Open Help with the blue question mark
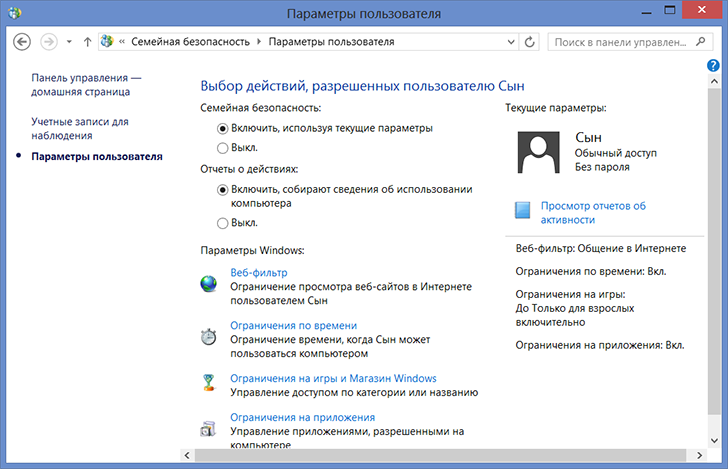 click(713, 65)
